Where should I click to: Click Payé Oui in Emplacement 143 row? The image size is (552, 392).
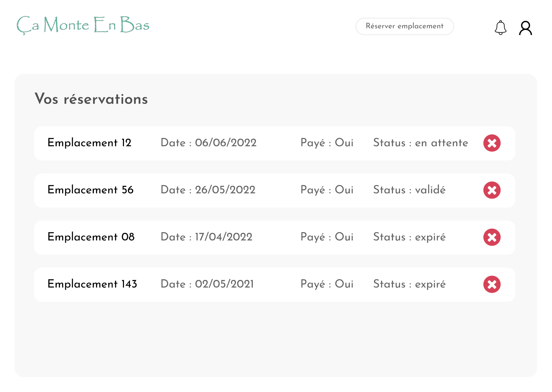click(x=327, y=284)
